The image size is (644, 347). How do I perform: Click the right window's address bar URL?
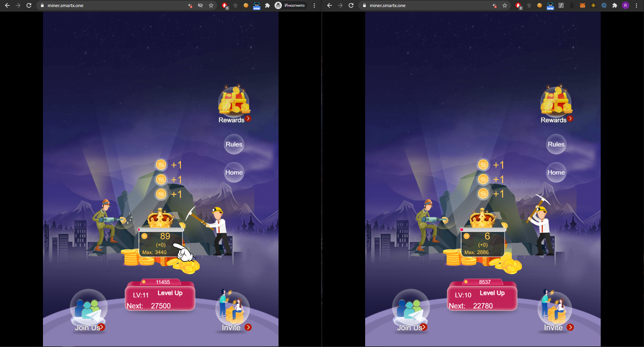[x=388, y=5]
